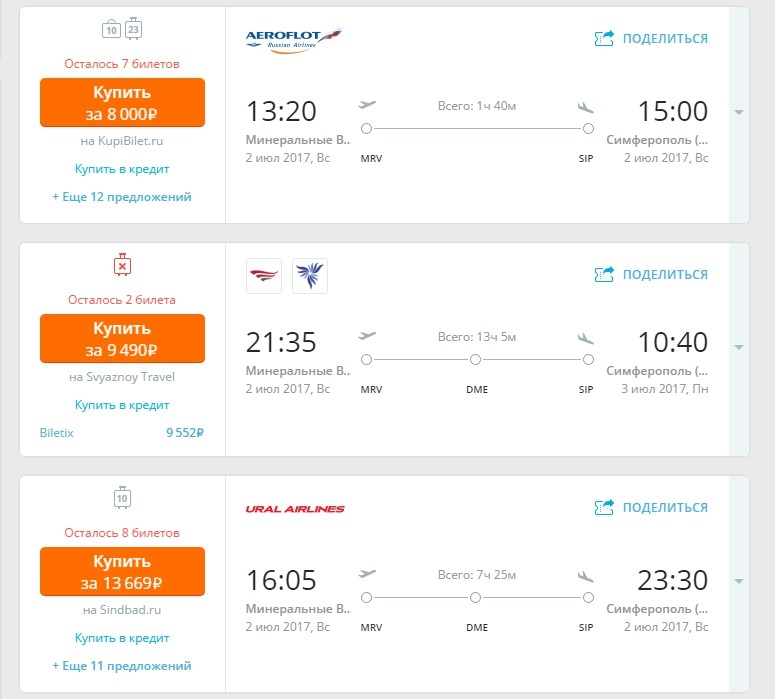Click the share icon on the Ural Airlines flight
Viewport: 775px width, 699px height.
[604, 507]
